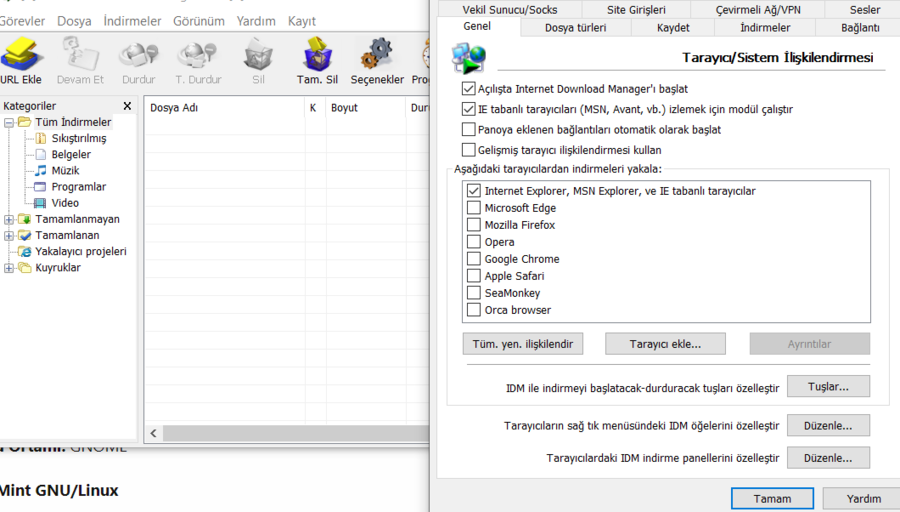Click the Tam. Sil toolbar icon

pos(317,54)
